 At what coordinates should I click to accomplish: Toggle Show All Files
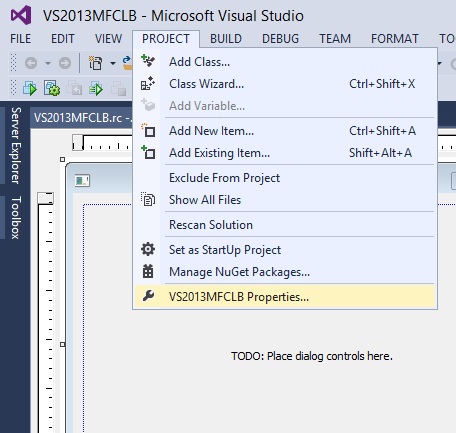(x=285, y=200)
